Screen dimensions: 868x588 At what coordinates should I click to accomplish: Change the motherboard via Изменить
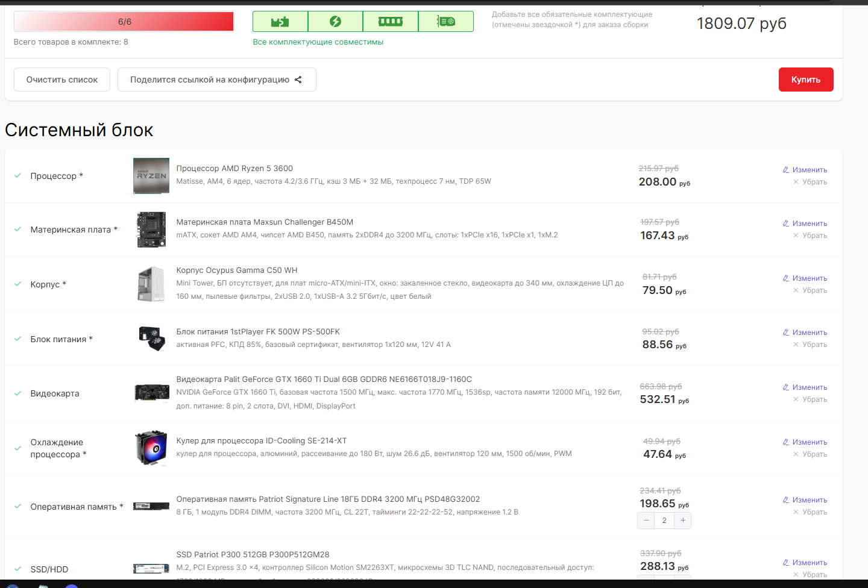coord(805,224)
